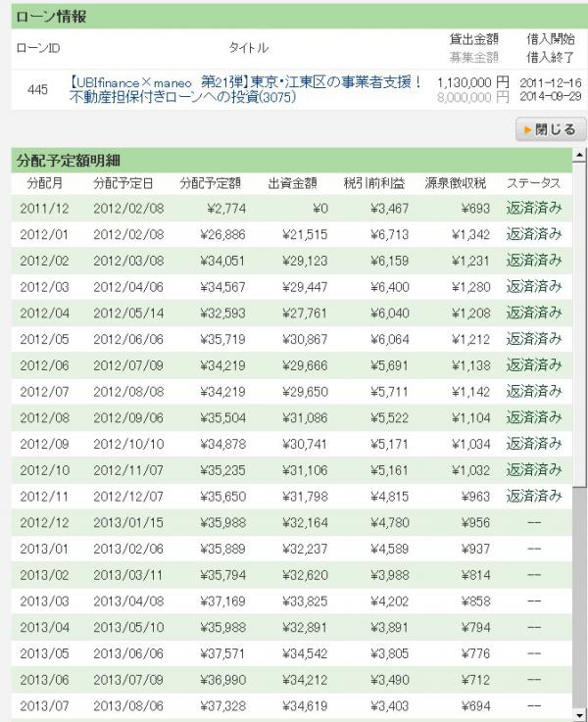Select the 2013/01 distribution month cell
Image resolution: width=588 pixels, height=722 pixels.
[x=44, y=549]
